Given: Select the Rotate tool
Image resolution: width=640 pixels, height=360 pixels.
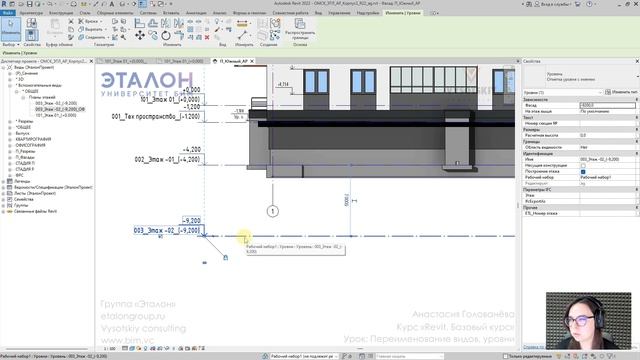Looking at the screenshot, I should pyautogui.click(x=166, y=36).
